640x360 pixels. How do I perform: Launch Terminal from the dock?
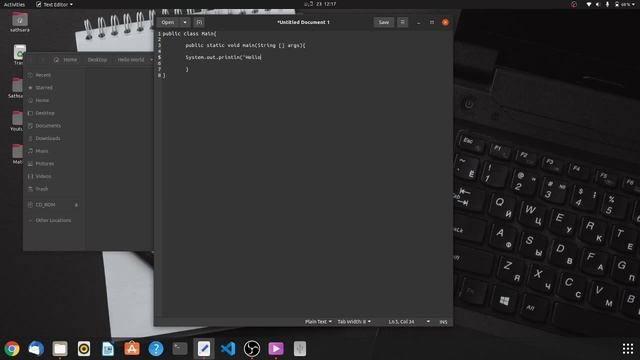[x=180, y=349]
